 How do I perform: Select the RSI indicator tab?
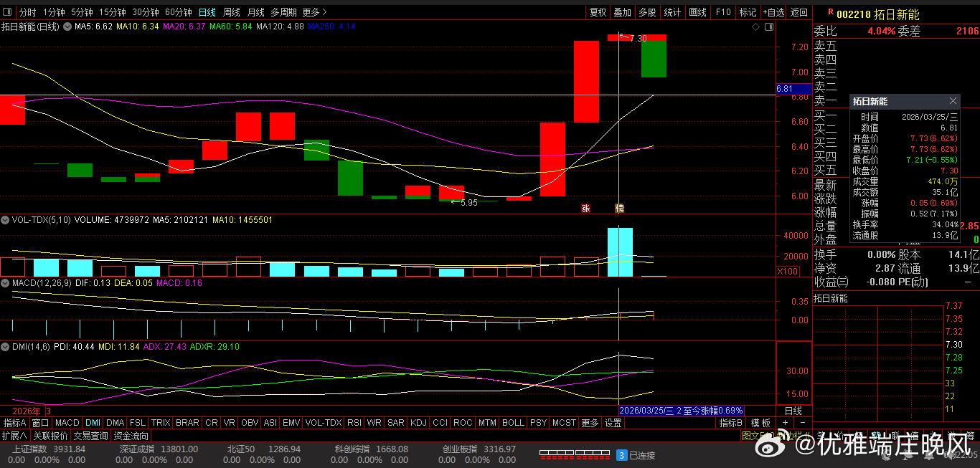coord(354,423)
